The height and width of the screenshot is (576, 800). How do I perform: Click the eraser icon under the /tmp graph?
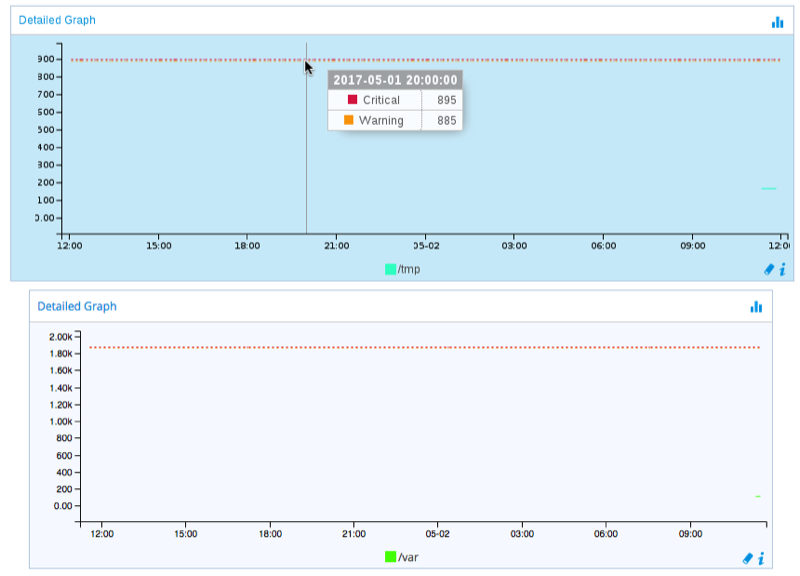tap(768, 269)
